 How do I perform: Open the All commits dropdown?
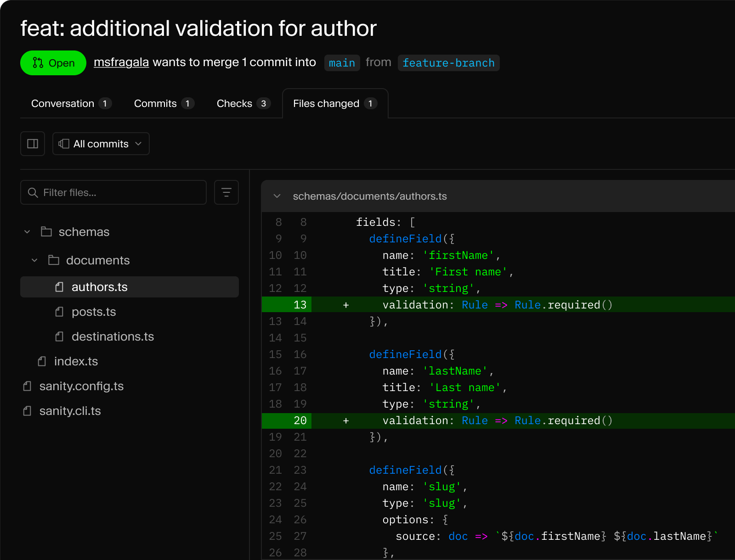click(x=101, y=144)
